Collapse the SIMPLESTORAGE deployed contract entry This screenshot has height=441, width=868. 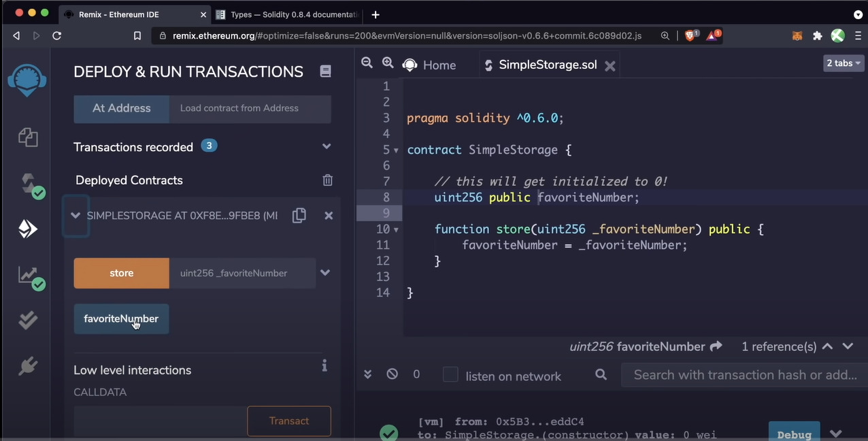[x=76, y=215]
